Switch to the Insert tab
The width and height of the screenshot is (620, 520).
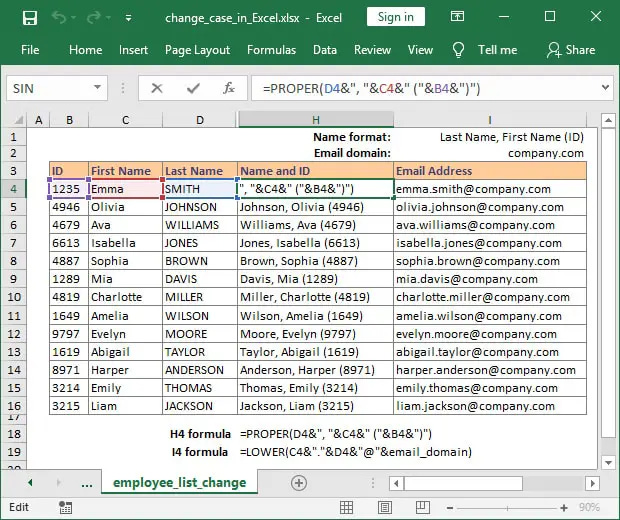tap(133, 50)
